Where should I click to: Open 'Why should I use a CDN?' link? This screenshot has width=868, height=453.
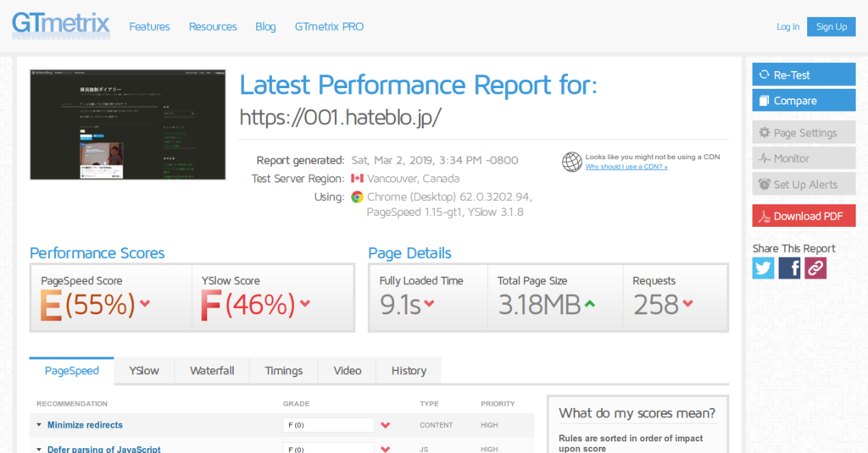coord(626,167)
